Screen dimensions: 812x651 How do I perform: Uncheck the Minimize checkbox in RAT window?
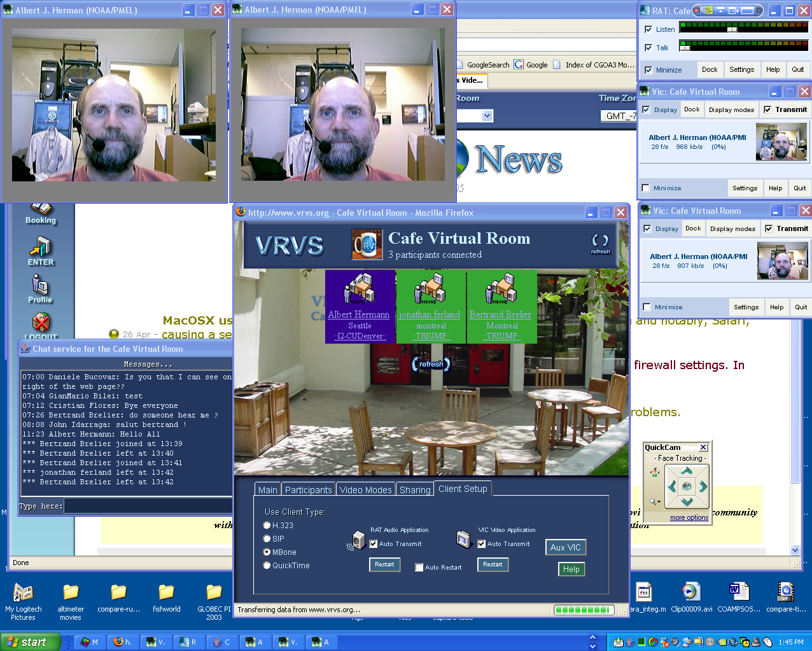click(648, 70)
